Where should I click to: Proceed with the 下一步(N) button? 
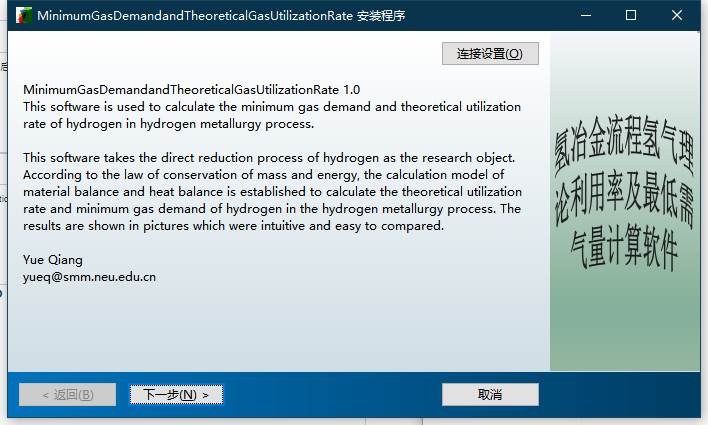tap(176, 395)
